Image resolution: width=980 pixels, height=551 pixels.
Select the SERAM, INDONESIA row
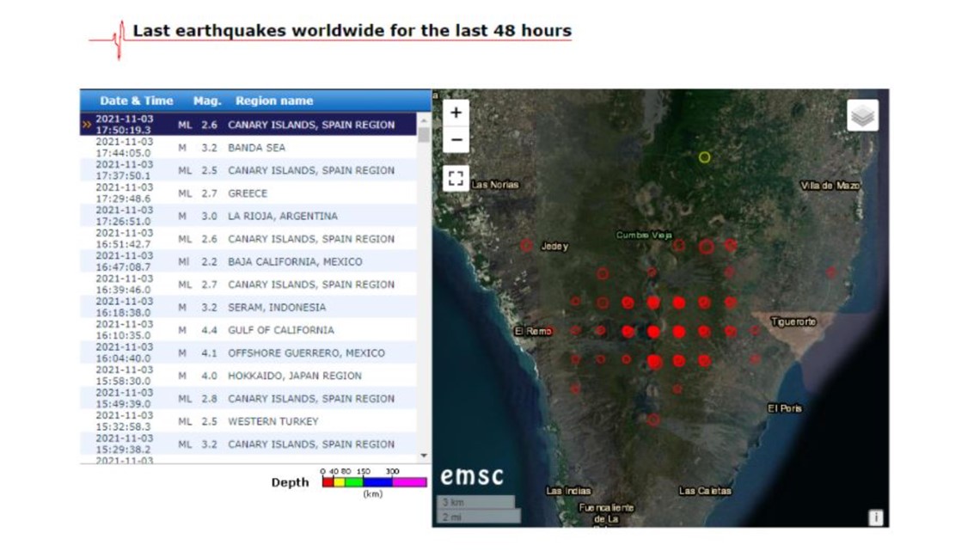click(x=248, y=307)
